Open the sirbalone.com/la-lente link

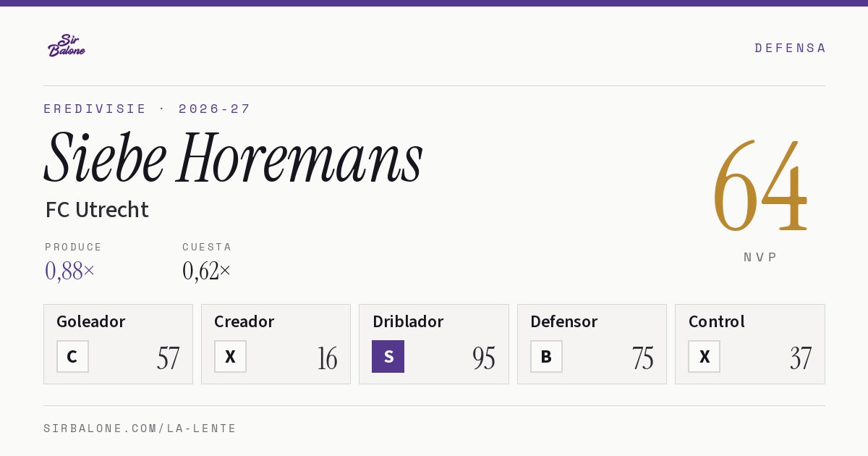140,428
